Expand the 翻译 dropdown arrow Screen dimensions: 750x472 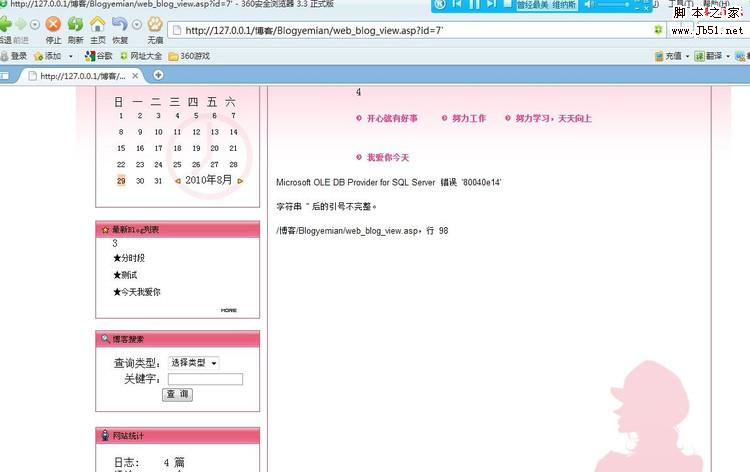click(x=728, y=56)
